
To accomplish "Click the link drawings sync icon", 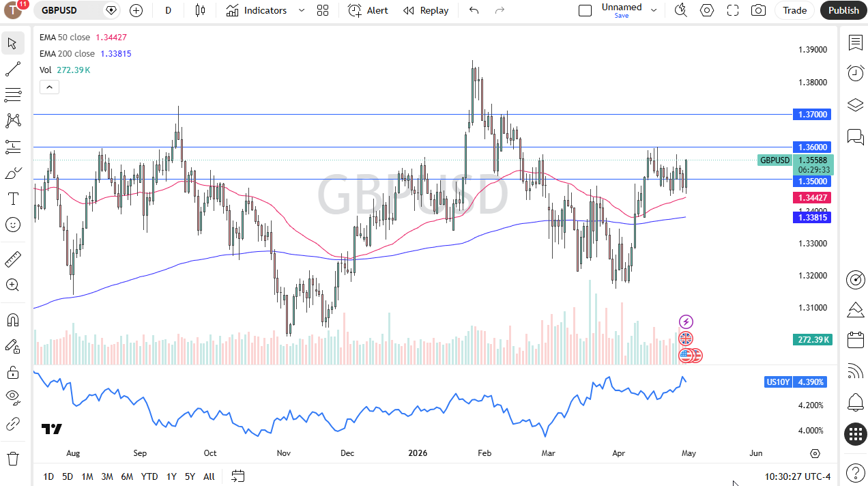I will 12,424.
